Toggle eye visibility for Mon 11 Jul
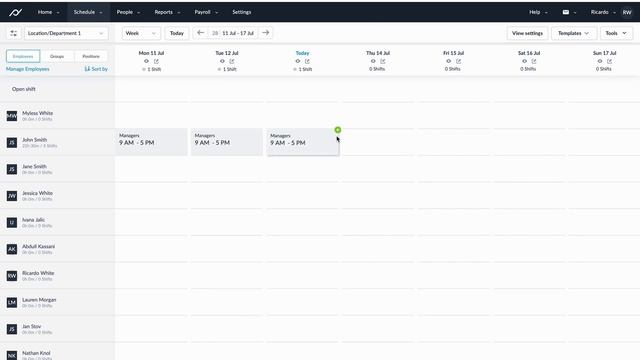This screenshot has height=360, width=640. pos(146,61)
